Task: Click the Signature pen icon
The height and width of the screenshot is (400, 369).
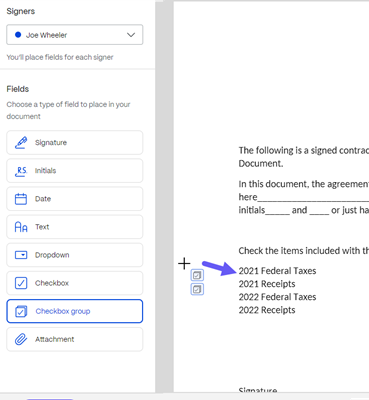Action: [21, 143]
